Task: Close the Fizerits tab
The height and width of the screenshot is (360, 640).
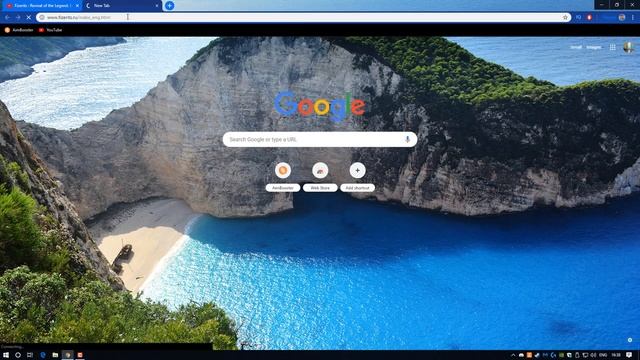Action: (x=78, y=6)
